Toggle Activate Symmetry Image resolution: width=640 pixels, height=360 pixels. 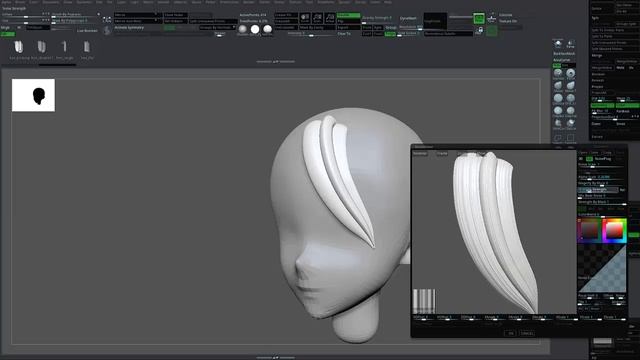[x=129, y=28]
